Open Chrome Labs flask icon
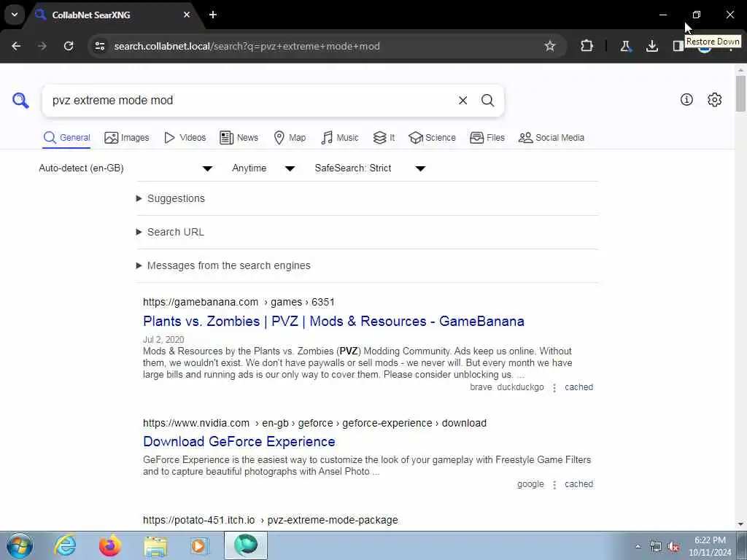Image resolution: width=747 pixels, height=560 pixels. pyautogui.click(x=625, y=46)
